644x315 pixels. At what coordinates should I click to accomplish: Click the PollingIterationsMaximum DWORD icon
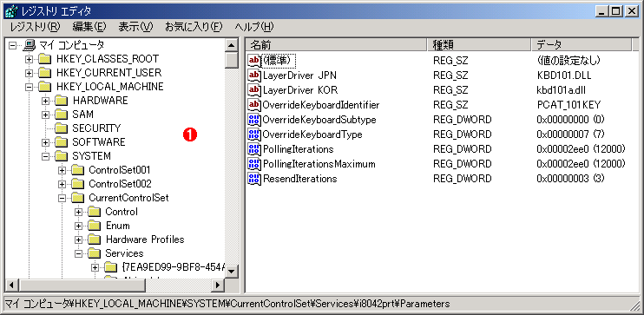tap(254, 164)
